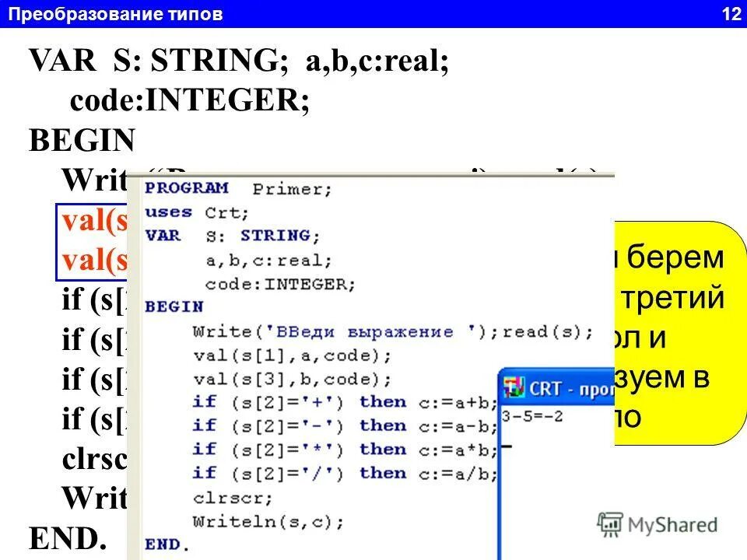This screenshot has width=747, height=560.
Task: Click the 'END.' line in the code editor
Action: [x=167, y=544]
